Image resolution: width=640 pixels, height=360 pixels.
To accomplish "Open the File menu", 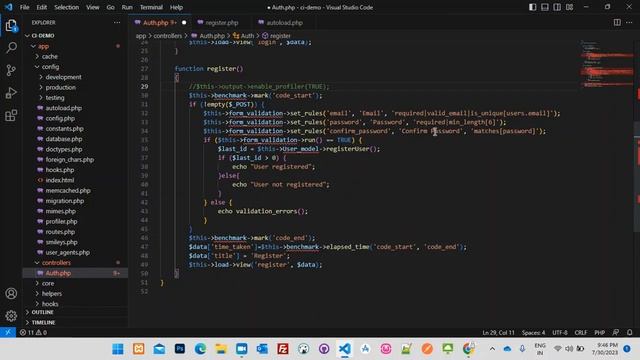I will [24, 7].
